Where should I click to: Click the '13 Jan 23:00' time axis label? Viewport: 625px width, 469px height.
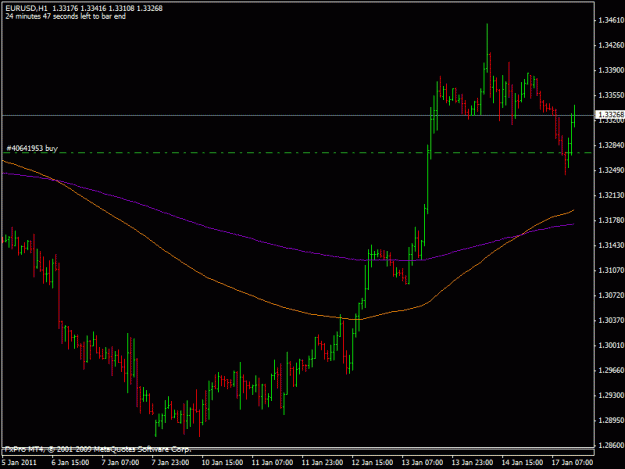pyautogui.click(x=472, y=463)
